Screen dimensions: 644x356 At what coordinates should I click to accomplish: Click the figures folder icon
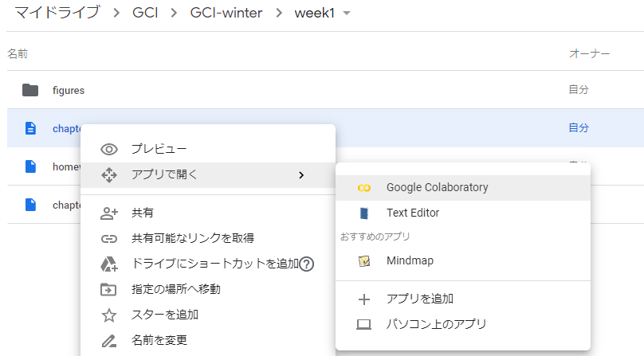[x=30, y=90]
